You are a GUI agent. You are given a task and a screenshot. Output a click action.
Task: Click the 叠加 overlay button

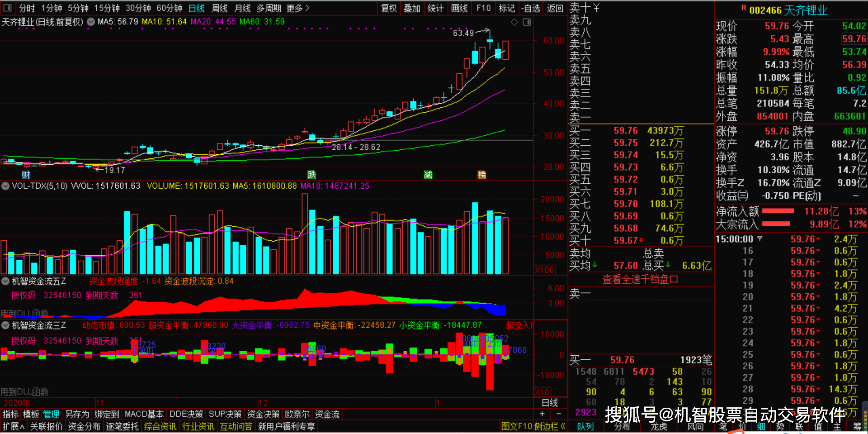412,8
